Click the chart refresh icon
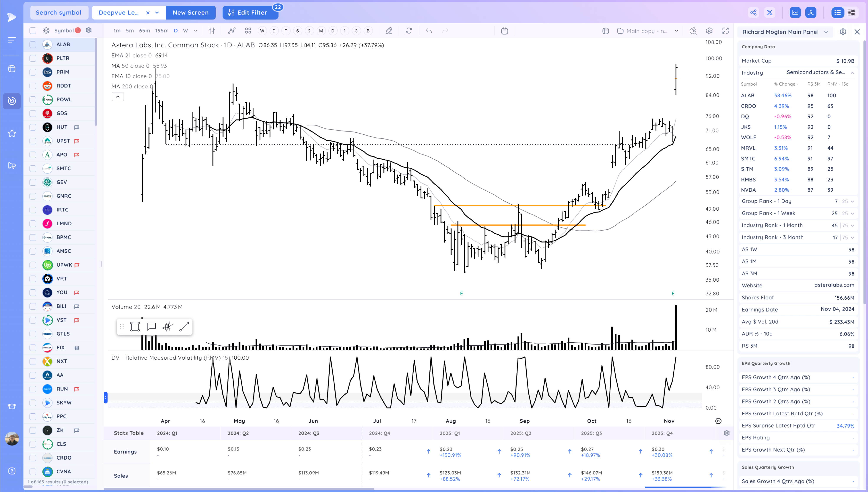 [409, 31]
